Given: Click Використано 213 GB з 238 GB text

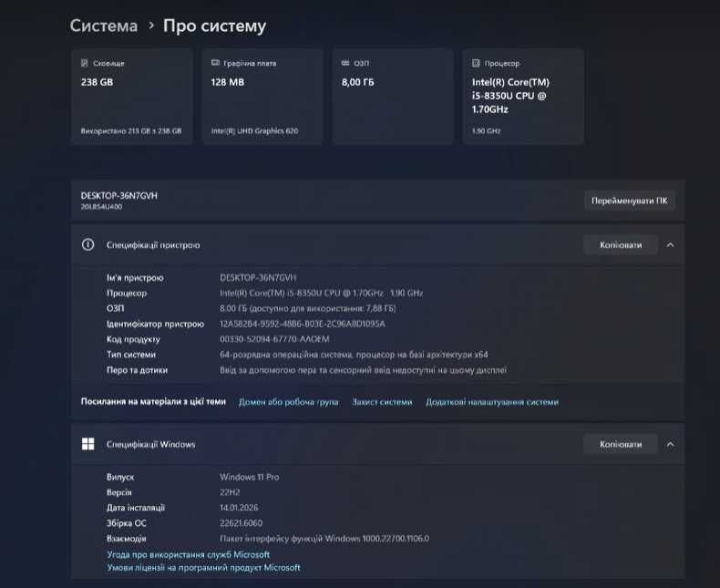Looking at the screenshot, I should (x=131, y=131).
